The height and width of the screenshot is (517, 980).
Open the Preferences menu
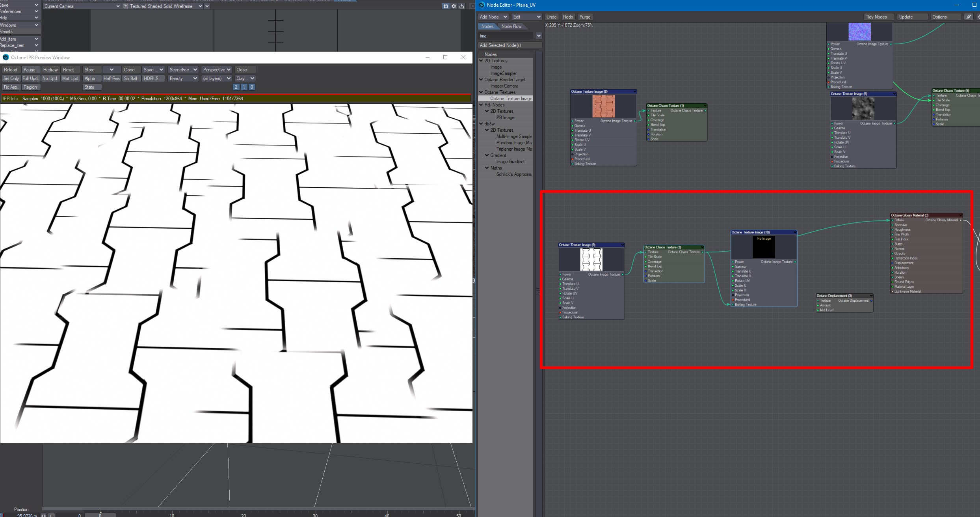pos(19,11)
